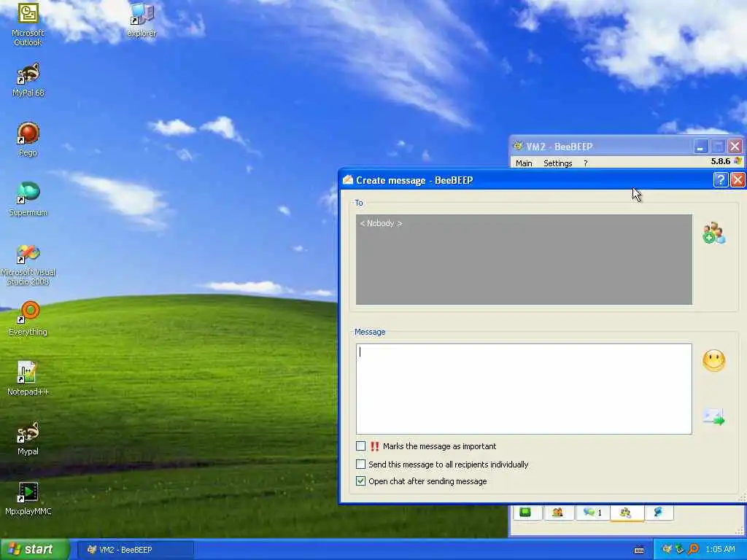Click the add recipients icon beside To field
The image size is (747, 560).
[713, 233]
